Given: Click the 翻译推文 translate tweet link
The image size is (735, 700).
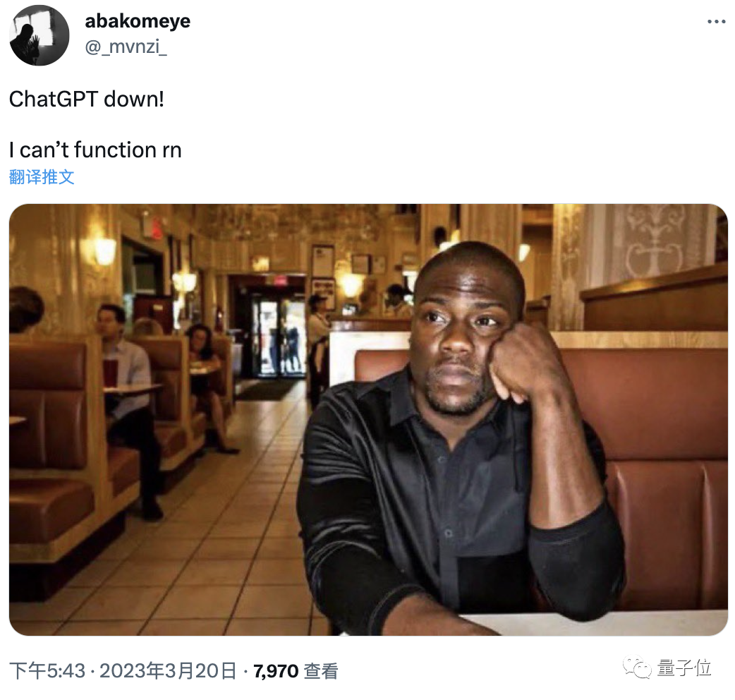Looking at the screenshot, I should [x=42, y=177].
